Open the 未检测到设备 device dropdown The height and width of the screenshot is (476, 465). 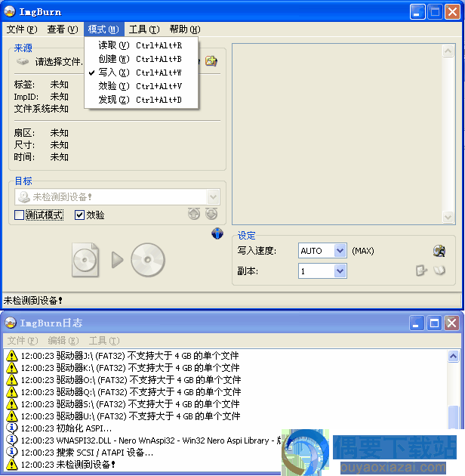point(213,197)
